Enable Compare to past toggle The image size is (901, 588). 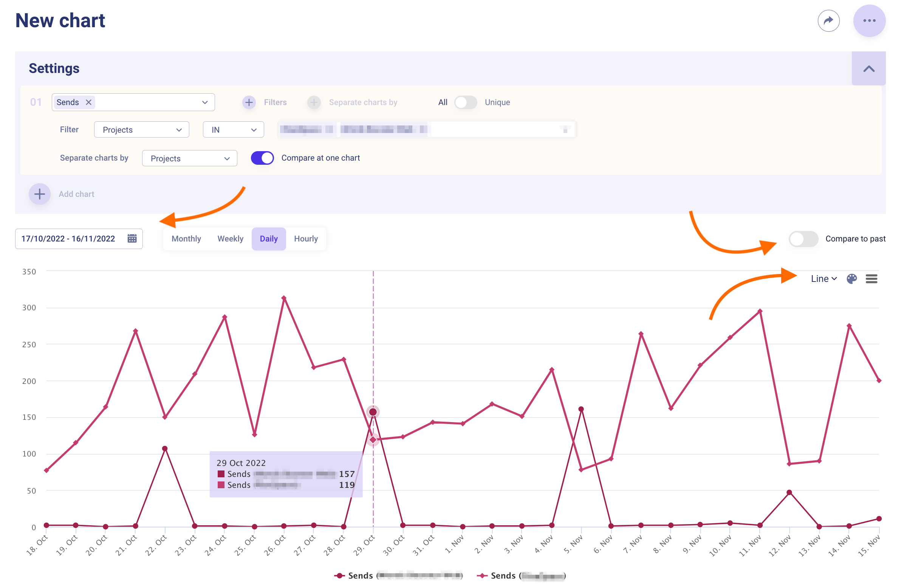[x=803, y=239]
